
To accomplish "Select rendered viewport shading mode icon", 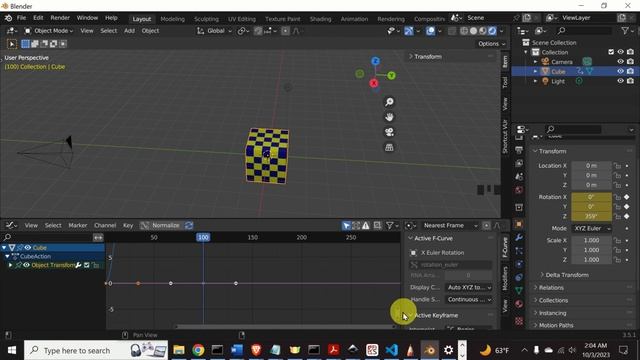I will coord(492,31).
